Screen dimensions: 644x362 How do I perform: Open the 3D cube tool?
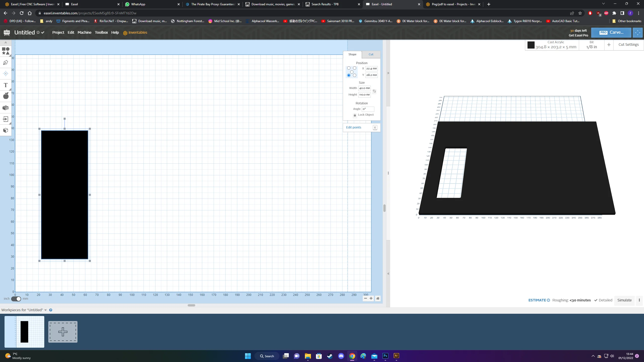click(6, 130)
